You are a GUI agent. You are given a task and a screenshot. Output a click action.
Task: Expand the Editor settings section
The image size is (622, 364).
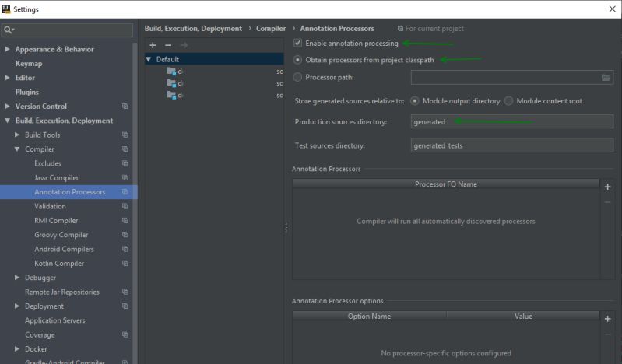pos(7,78)
